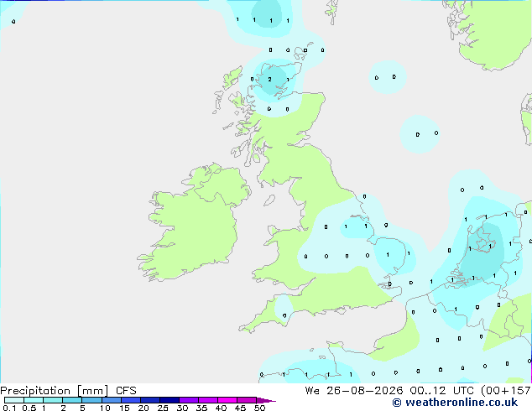Click the "We 26-08-2026 00..12 UTC" date label
532x411 pixels.
click(391, 391)
